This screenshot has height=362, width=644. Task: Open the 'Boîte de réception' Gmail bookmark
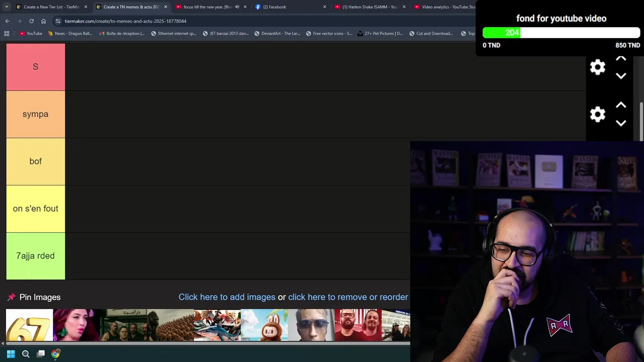(122, 34)
